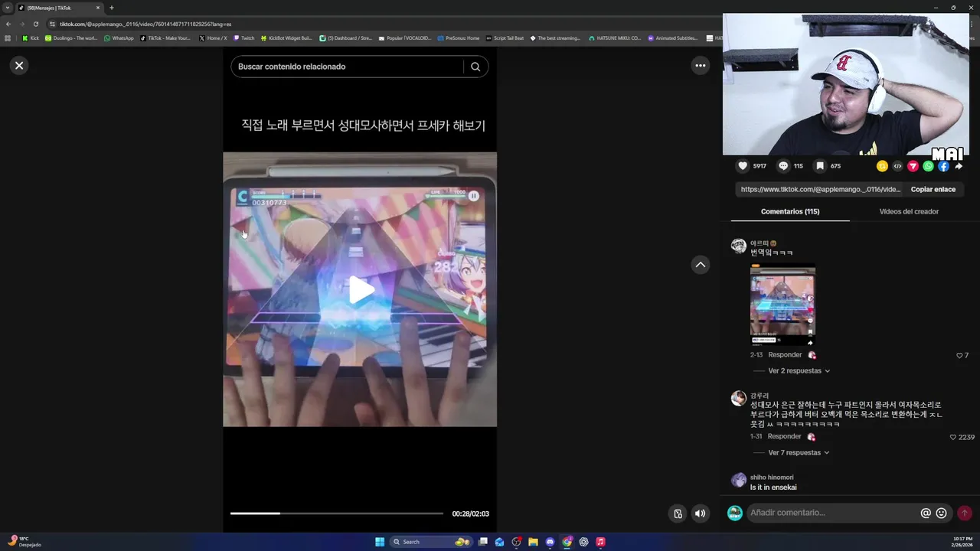The height and width of the screenshot is (551, 980).
Task: Open the three-dots more options menu
Action: [x=700, y=66]
